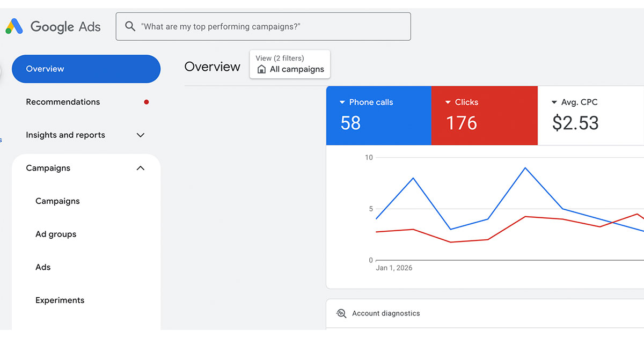This screenshot has width=644, height=338.
Task: Select the Clicks metric card
Action: 484,115
